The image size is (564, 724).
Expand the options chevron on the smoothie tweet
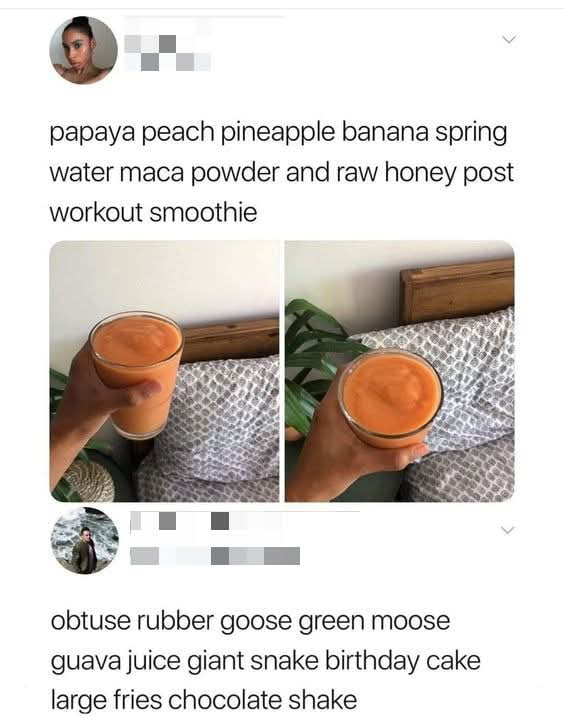point(509,40)
